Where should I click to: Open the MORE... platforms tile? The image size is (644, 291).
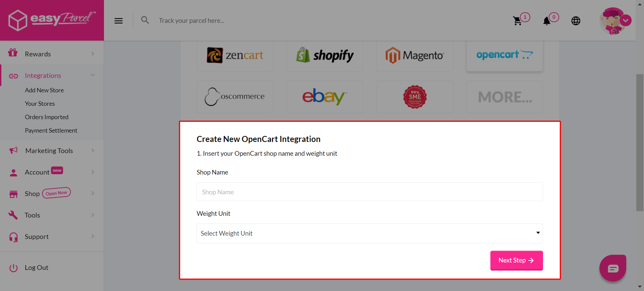pos(504,97)
